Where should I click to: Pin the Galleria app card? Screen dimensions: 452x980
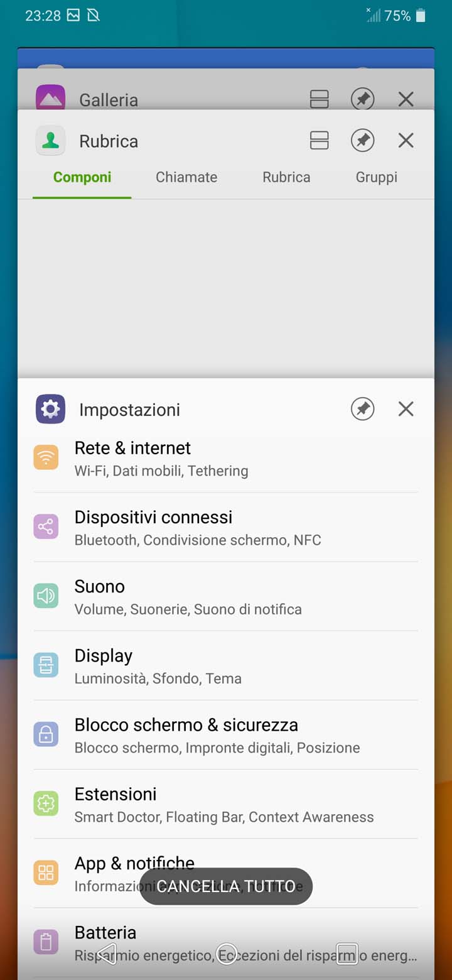[x=362, y=99]
